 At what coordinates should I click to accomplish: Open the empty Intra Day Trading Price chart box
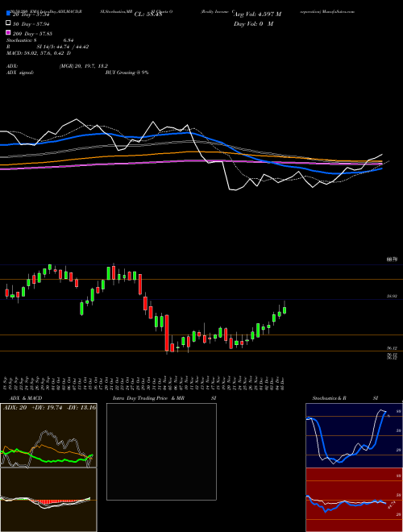point(161,451)
